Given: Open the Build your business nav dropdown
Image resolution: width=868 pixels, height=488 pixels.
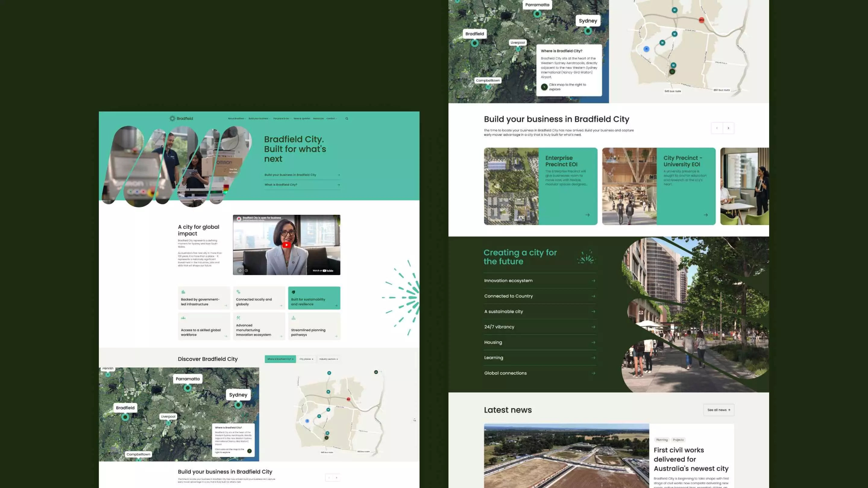Looking at the screenshot, I should 259,119.
